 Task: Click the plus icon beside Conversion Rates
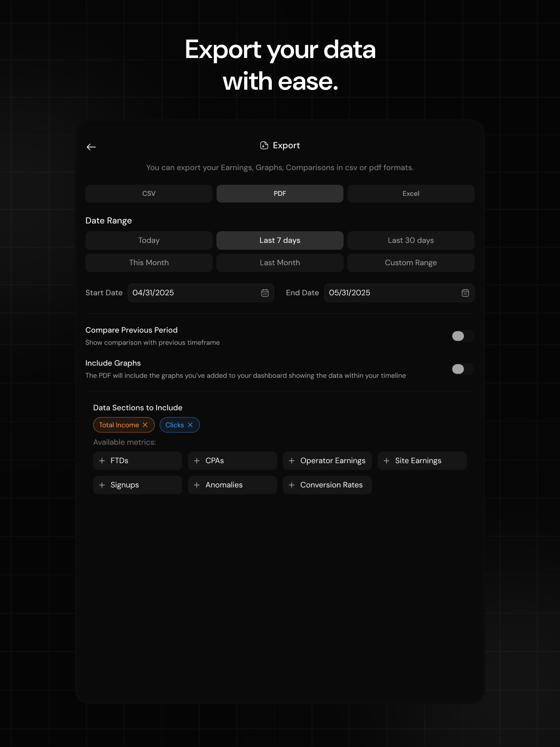pos(291,485)
